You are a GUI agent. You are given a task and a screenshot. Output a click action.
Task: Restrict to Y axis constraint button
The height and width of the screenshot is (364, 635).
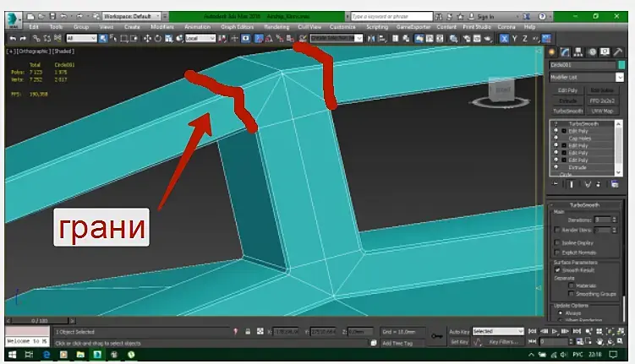coord(515,38)
